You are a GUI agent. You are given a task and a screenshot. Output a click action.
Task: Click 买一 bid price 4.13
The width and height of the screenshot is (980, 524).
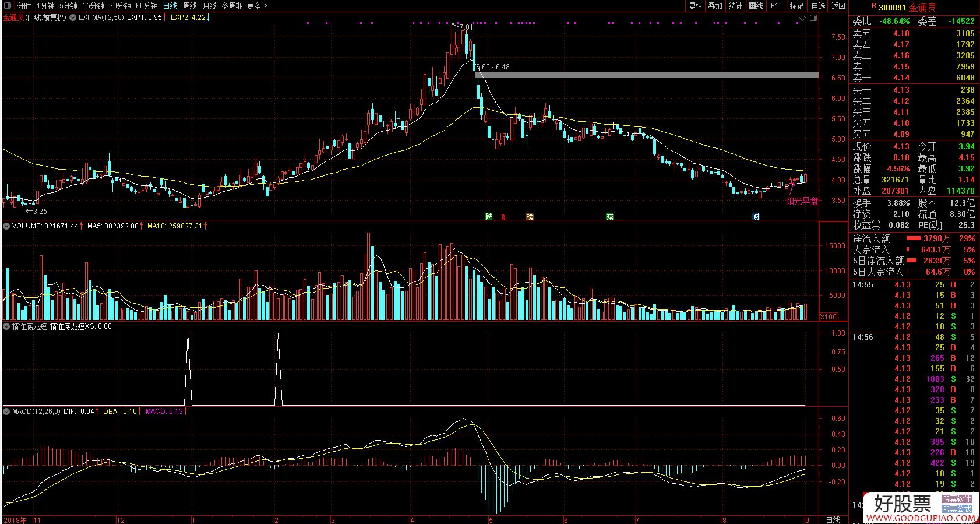click(x=901, y=90)
